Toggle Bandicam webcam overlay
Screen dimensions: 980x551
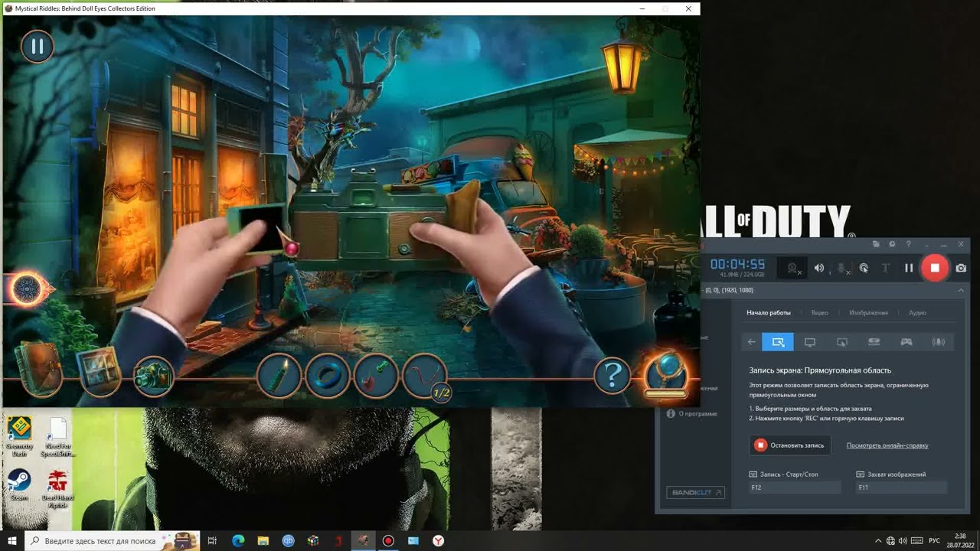[x=792, y=268]
